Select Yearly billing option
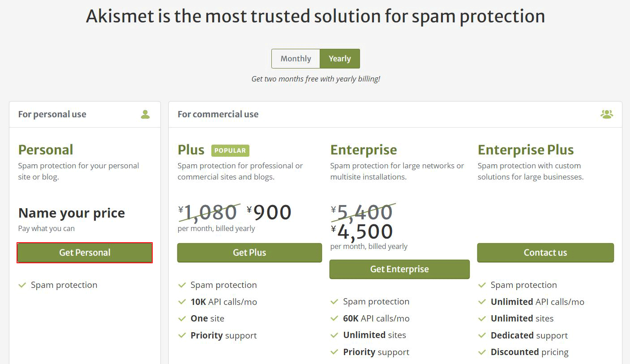Image resolution: width=630 pixels, height=364 pixels. 340,59
